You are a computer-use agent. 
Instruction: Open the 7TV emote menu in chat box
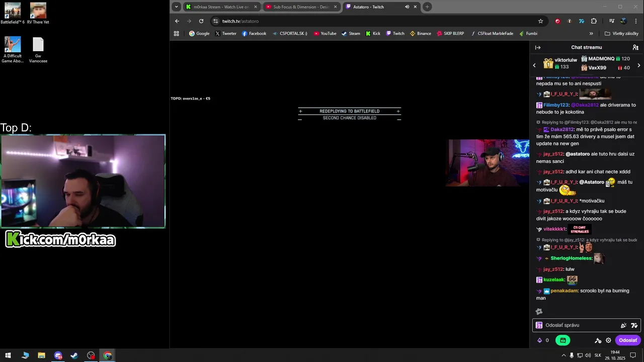[x=634, y=325]
